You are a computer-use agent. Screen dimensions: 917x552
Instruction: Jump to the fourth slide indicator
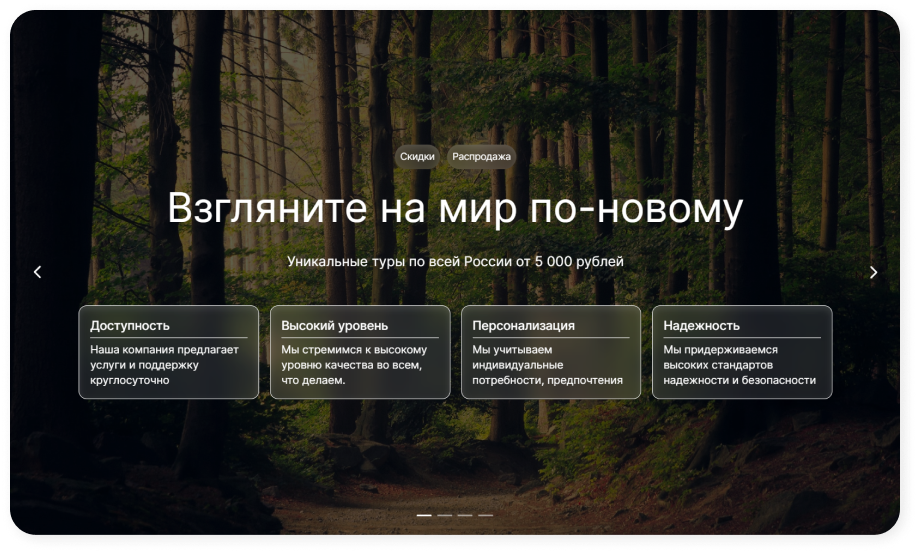click(x=485, y=515)
